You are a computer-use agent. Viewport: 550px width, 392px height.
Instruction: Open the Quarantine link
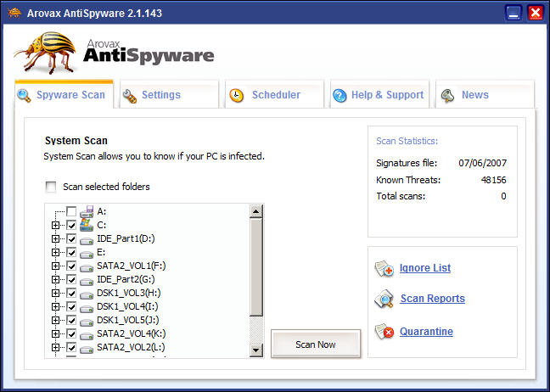click(x=426, y=332)
